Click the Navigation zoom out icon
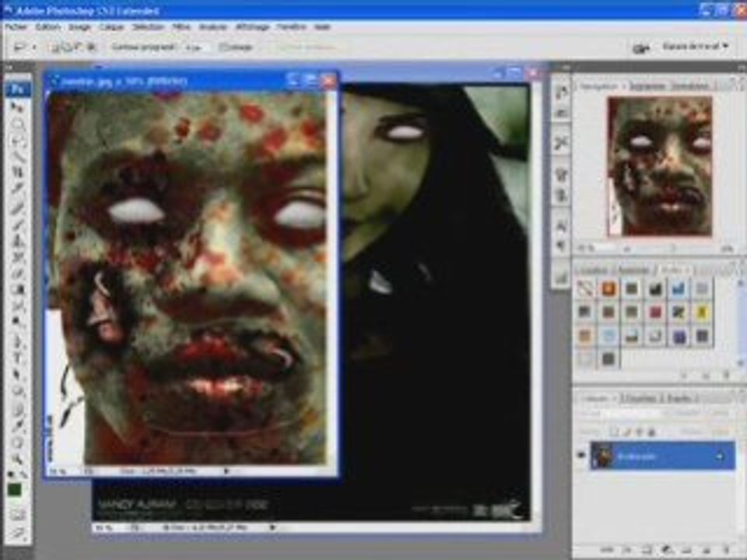The height and width of the screenshot is (560, 747). pos(627,249)
